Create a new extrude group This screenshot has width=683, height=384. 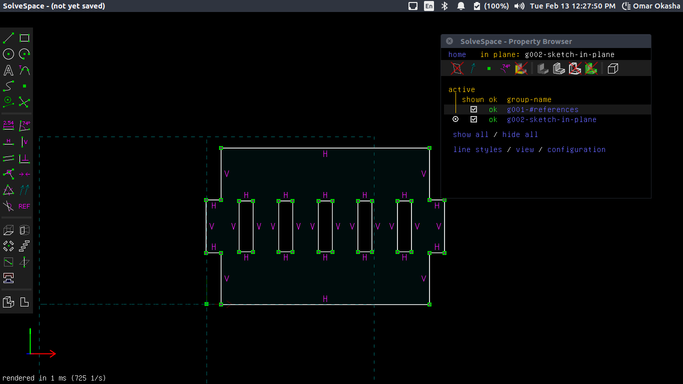click(8, 230)
